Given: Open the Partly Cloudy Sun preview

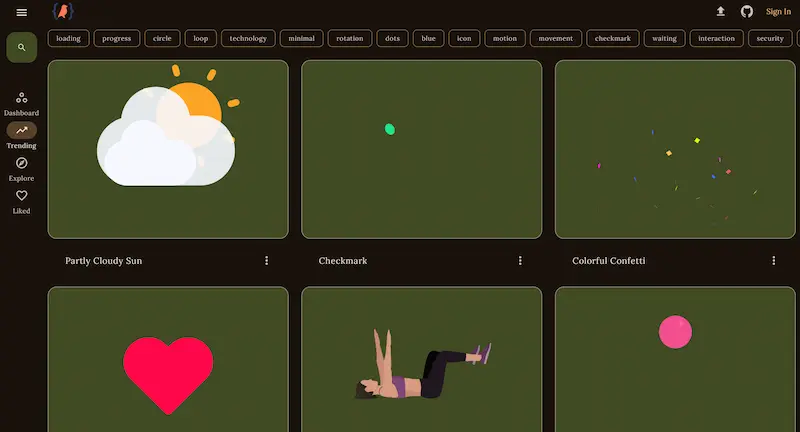Looking at the screenshot, I should pyautogui.click(x=168, y=150).
